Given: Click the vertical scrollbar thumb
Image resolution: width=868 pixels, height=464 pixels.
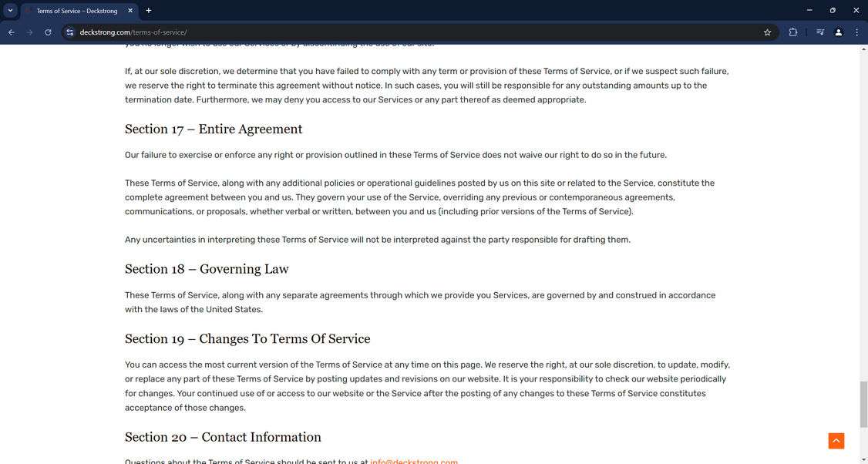Looking at the screenshot, I should 863,404.
